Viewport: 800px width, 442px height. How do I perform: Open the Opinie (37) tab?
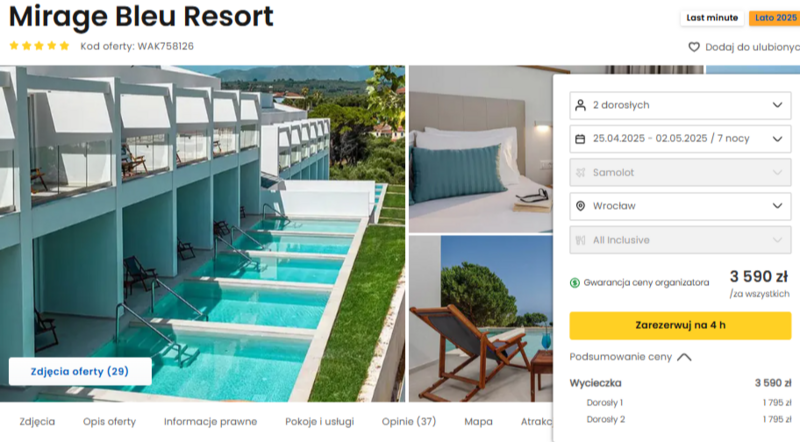pos(409,422)
